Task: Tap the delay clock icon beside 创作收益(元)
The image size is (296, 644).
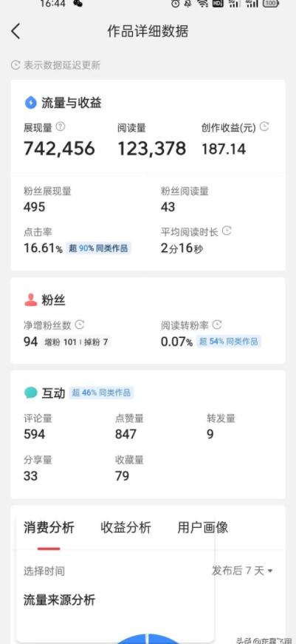Action: point(265,127)
